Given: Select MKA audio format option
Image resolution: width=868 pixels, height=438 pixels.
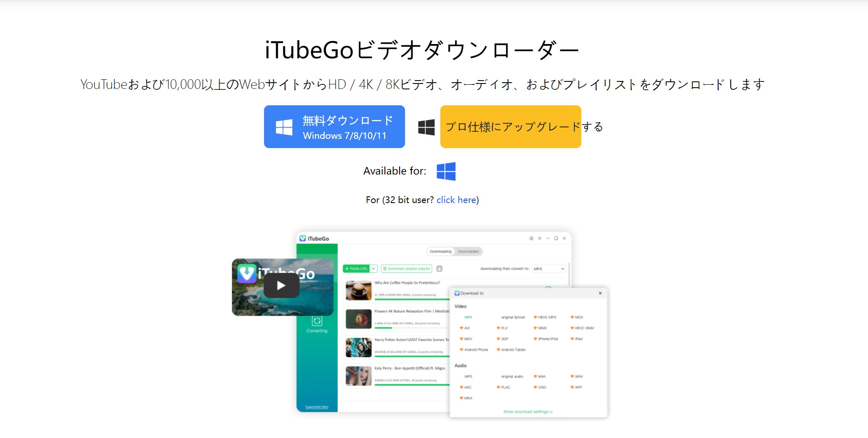Looking at the screenshot, I should (x=466, y=399).
